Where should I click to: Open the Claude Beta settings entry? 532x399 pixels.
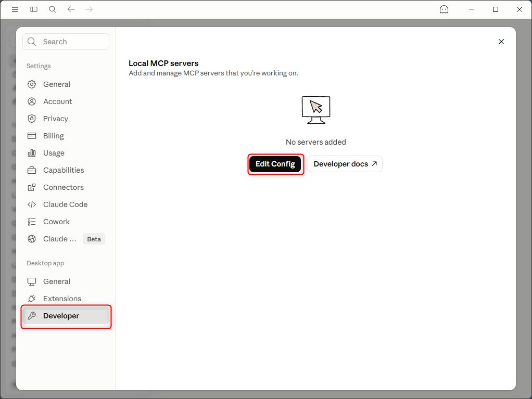[66, 239]
